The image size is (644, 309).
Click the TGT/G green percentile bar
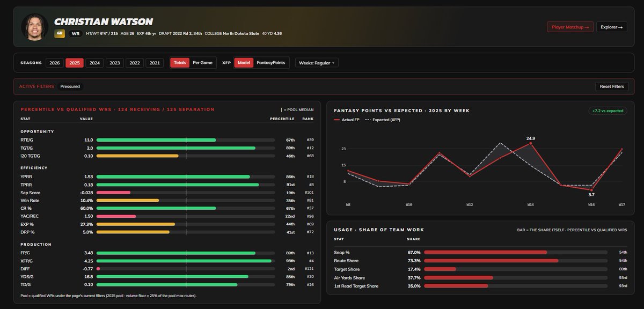pos(176,148)
